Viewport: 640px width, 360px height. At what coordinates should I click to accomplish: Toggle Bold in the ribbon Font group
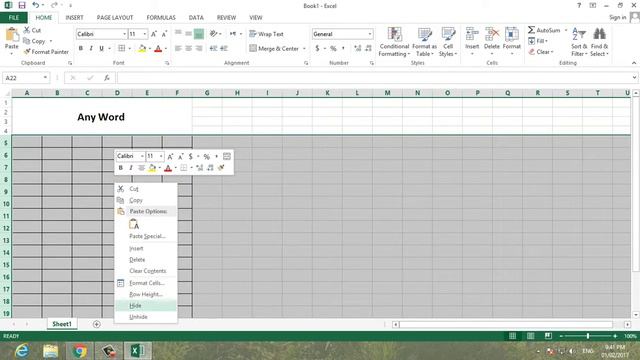(81, 48)
